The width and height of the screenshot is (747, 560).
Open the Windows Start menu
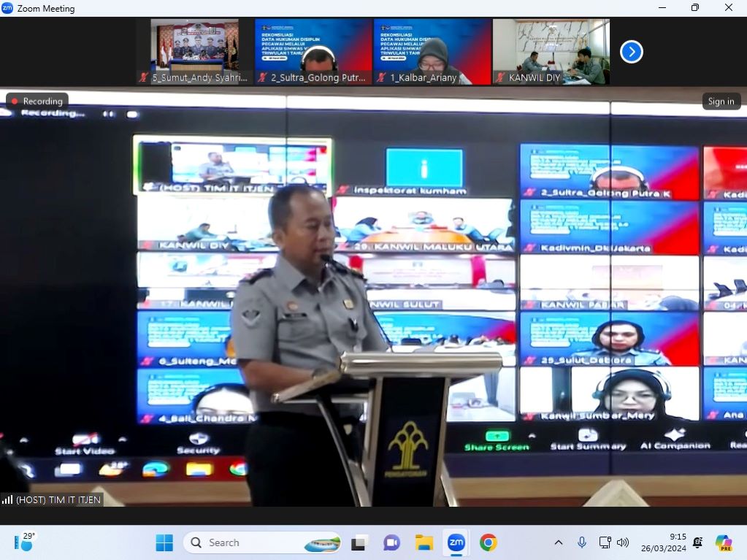(164, 542)
